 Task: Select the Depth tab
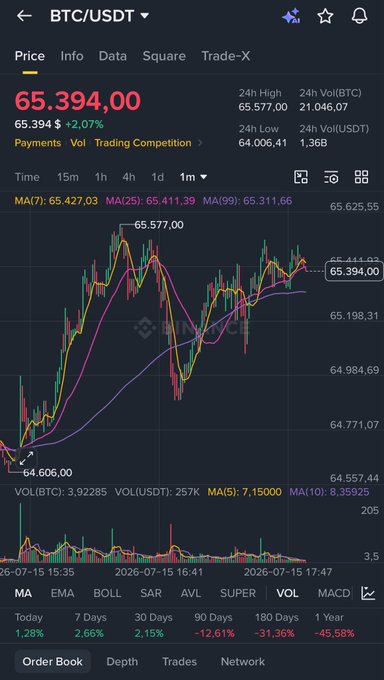tap(122, 662)
